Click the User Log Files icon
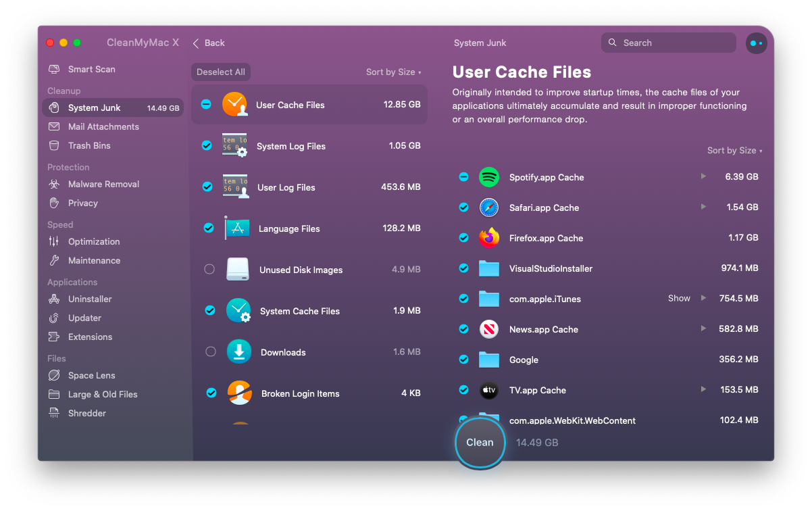The width and height of the screenshot is (812, 511). click(x=236, y=187)
